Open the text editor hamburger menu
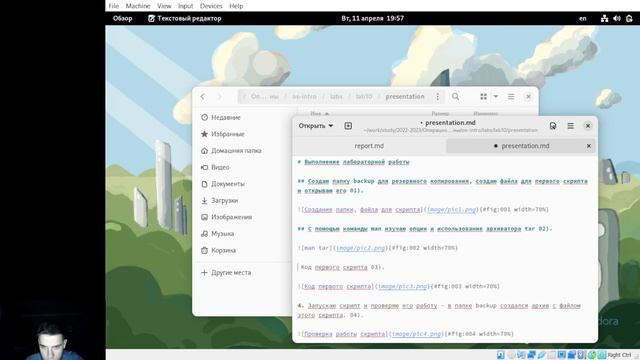The width and height of the screenshot is (640, 360). pyautogui.click(x=571, y=126)
